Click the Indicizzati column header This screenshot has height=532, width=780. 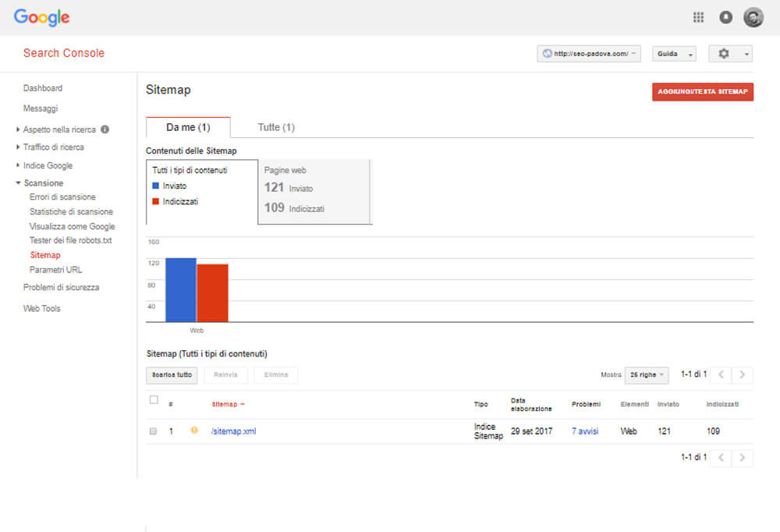(722, 404)
